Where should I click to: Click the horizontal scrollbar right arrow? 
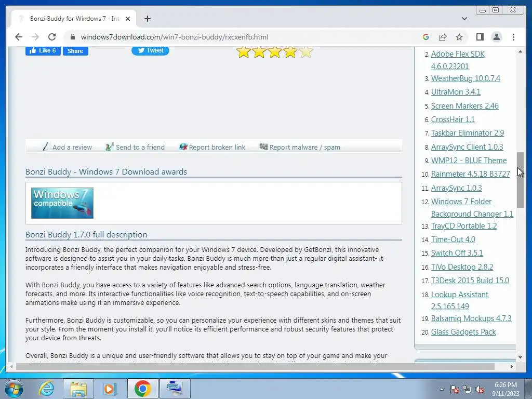point(512,366)
